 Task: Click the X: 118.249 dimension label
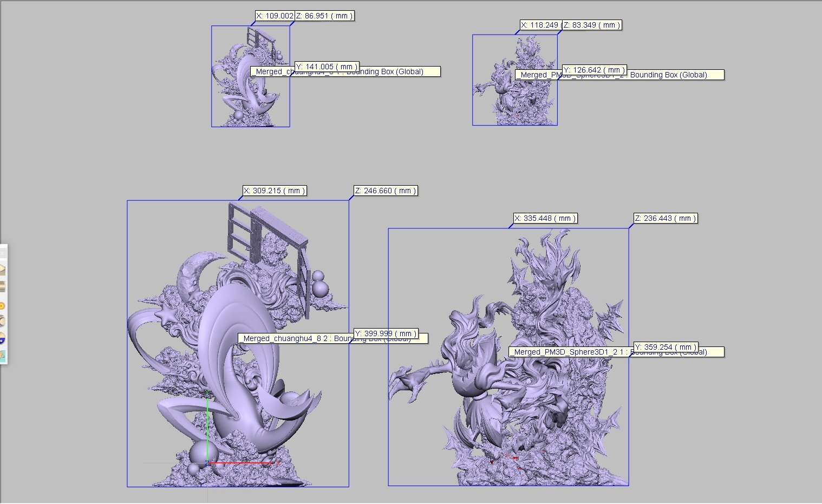point(539,25)
